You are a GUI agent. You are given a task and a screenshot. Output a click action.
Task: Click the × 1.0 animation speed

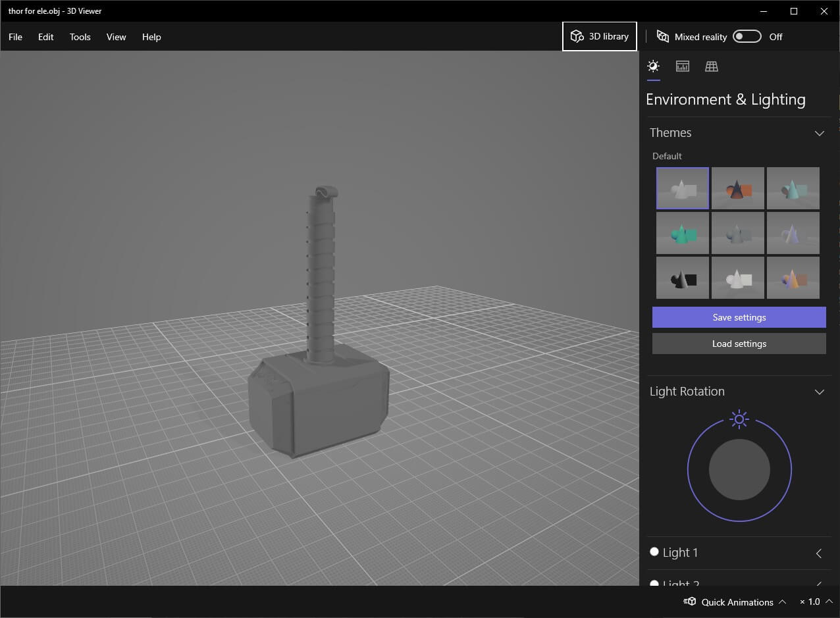point(810,602)
